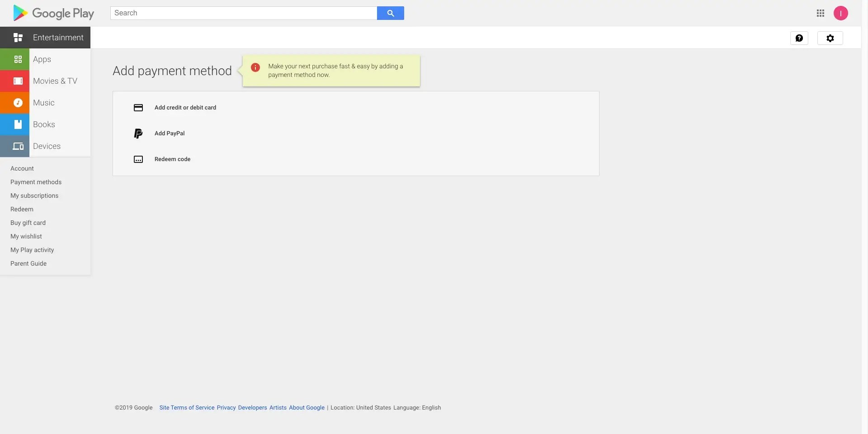868x434 pixels.
Task: Open the Devices section label
Action: (x=47, y=146)
